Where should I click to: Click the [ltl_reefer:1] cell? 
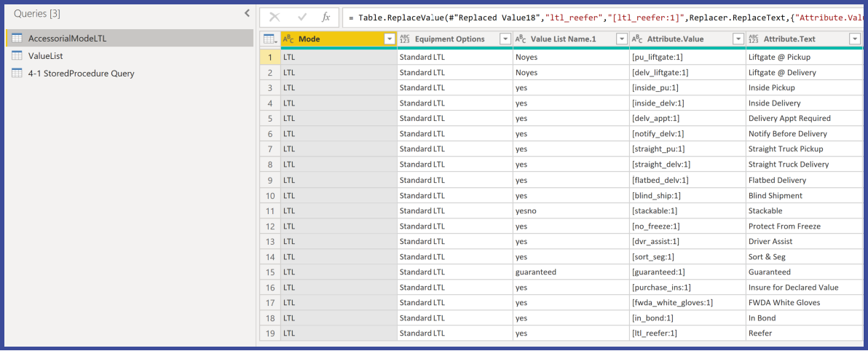687,334
